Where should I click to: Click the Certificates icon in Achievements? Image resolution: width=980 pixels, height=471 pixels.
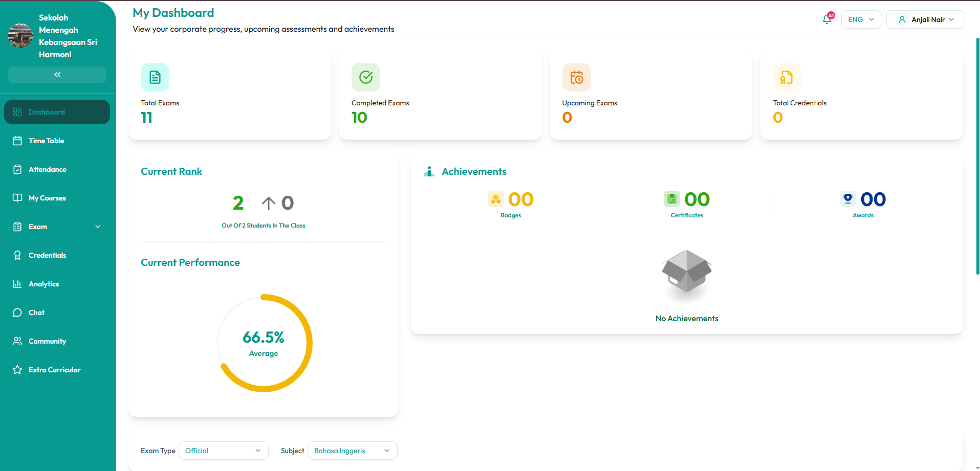671,199
